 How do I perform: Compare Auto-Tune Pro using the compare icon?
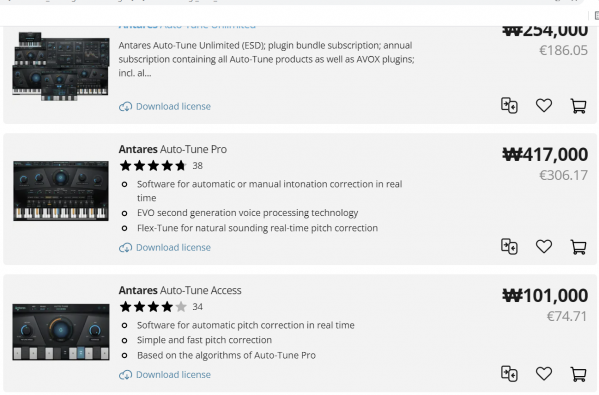tap(509, 246)
